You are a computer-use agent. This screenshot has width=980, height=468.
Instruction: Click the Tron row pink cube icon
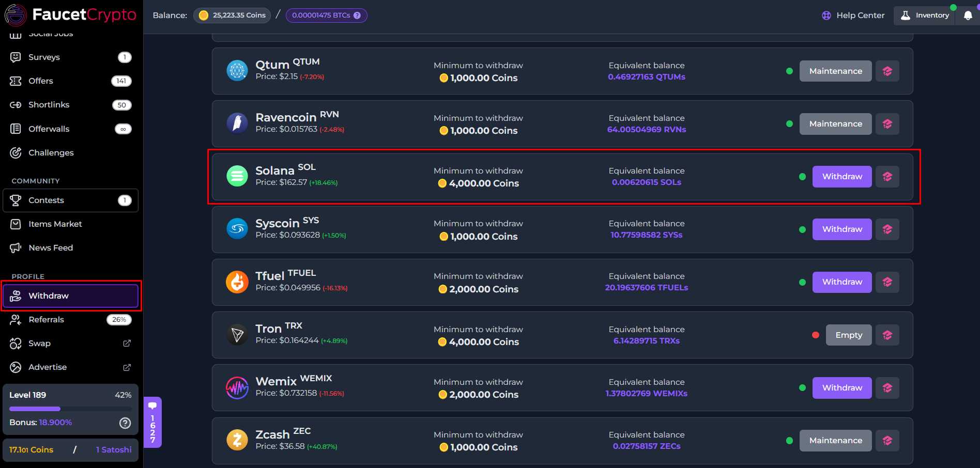tap(887, 335)
